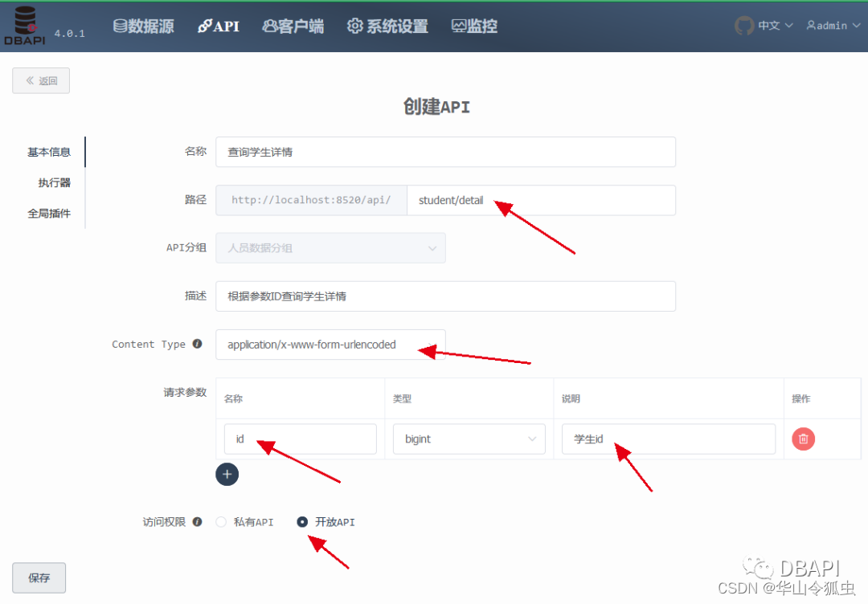Open the bigint parameter type dropdown
Screen dimensions: 868x604
tap(469, 439)
